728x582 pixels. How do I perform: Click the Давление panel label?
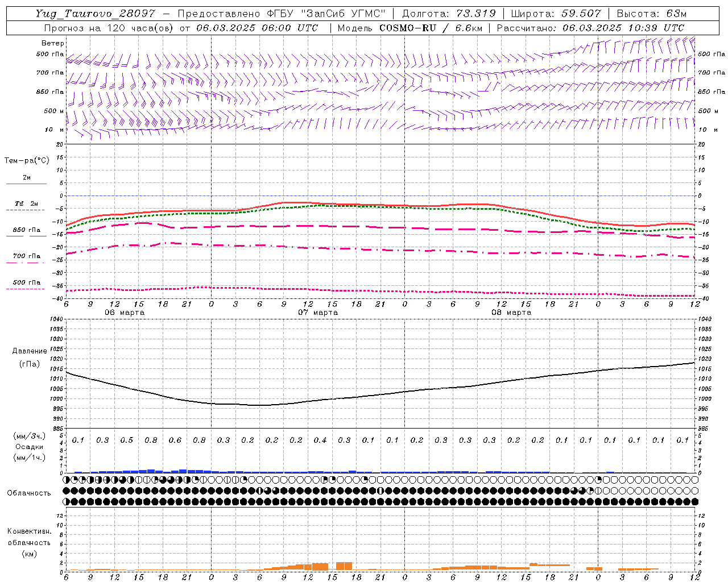point(30,351)
